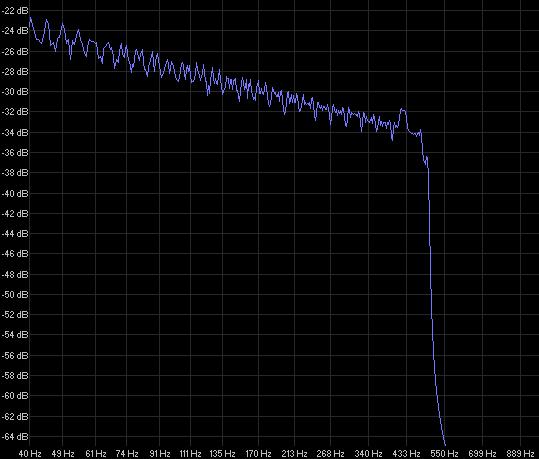This screenshot has width=539, height=459.
Task: Click the 213 Hz frequency axis label
Action: tap(294, 453)
